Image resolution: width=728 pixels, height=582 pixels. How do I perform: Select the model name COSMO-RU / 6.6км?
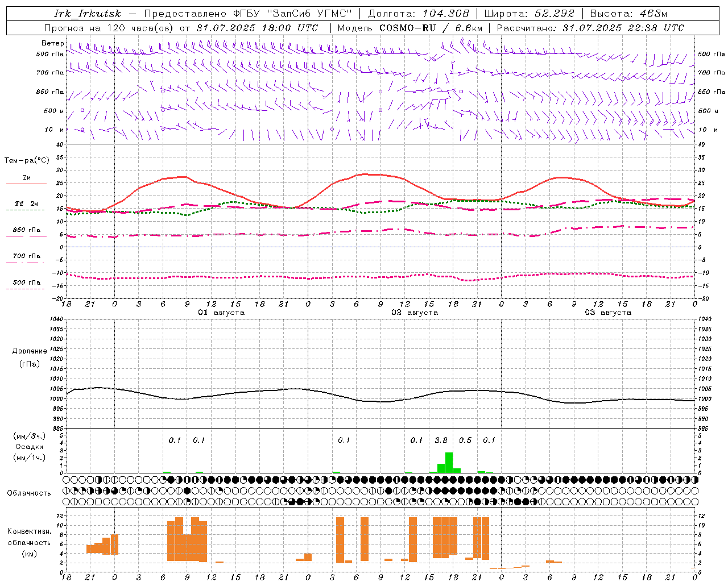pyautogui.click(x=431, y=28)
